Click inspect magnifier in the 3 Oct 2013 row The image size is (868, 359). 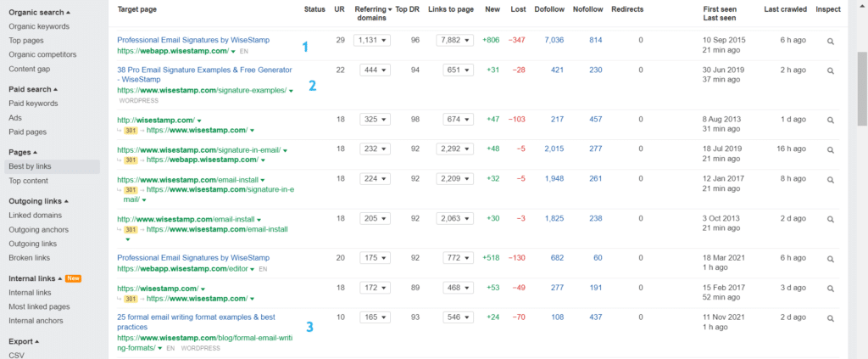click(x=831, y=219)
